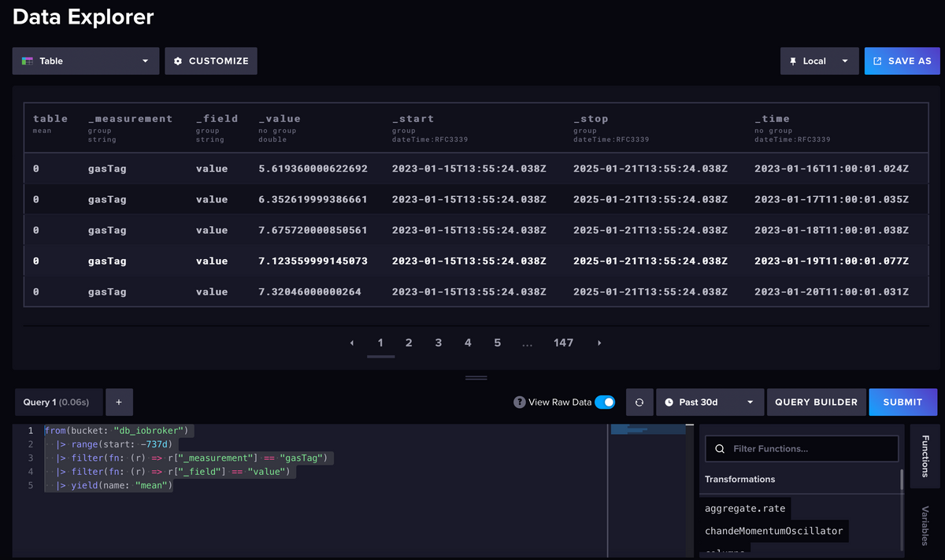Click the add new query plus icon
945x560 pixels.
119,402
